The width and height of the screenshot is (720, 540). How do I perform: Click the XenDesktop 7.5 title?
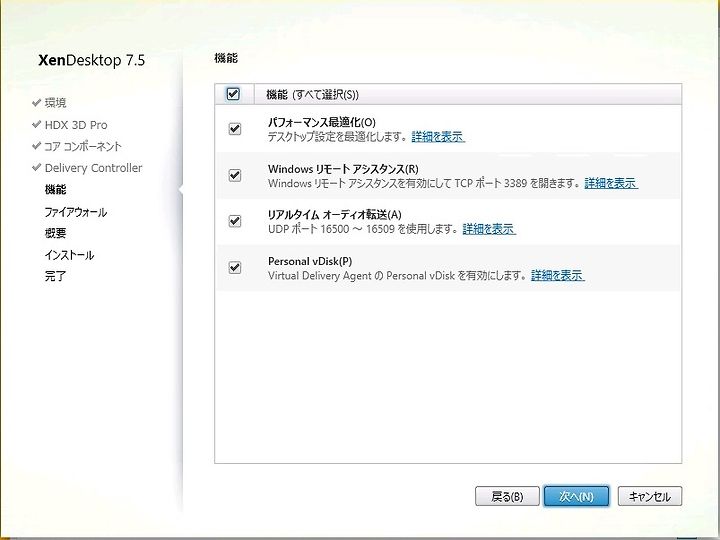92,60
